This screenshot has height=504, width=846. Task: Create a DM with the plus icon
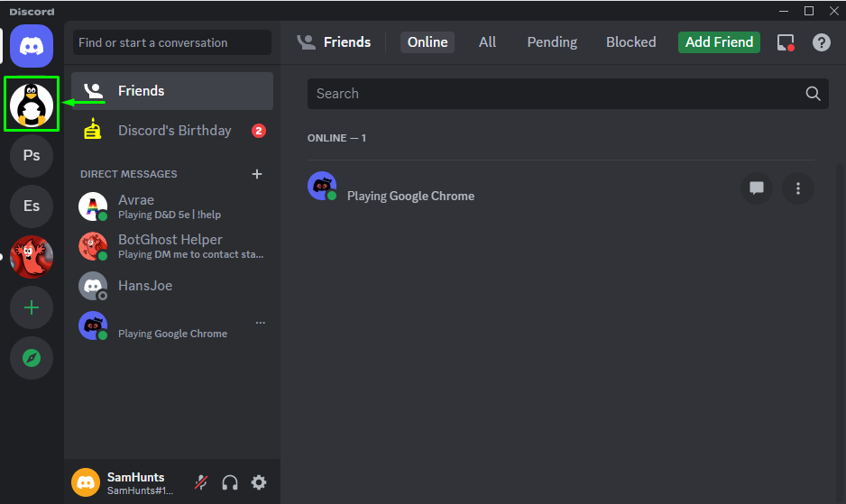257,174
